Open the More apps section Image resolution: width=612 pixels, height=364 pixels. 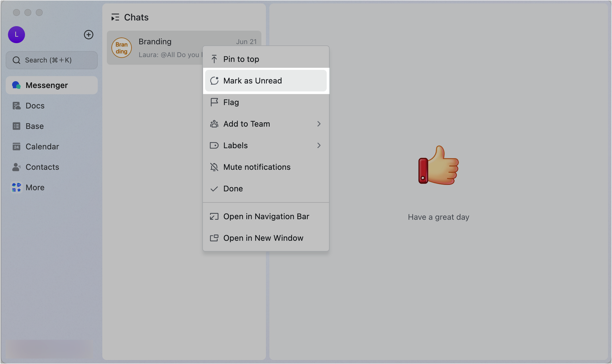(x=35, y=187)
